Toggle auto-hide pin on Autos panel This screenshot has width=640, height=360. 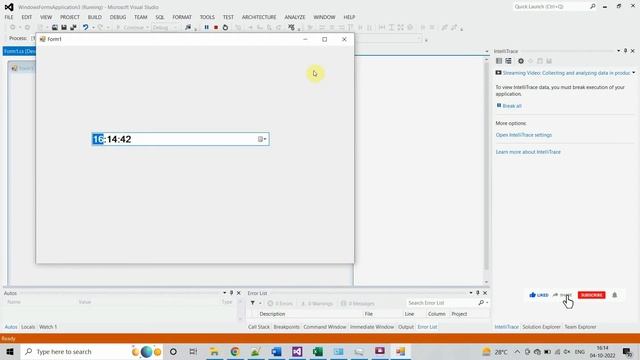pos(231,293)
